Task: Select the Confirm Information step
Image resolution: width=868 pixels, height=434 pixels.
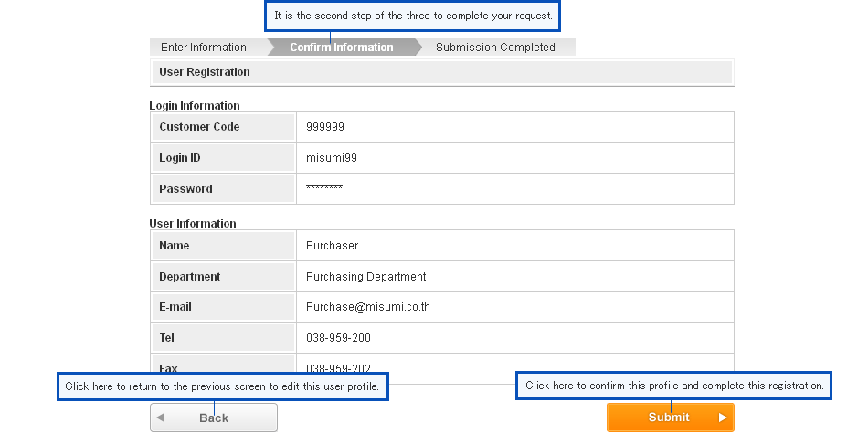Action: tap(342, 47)
